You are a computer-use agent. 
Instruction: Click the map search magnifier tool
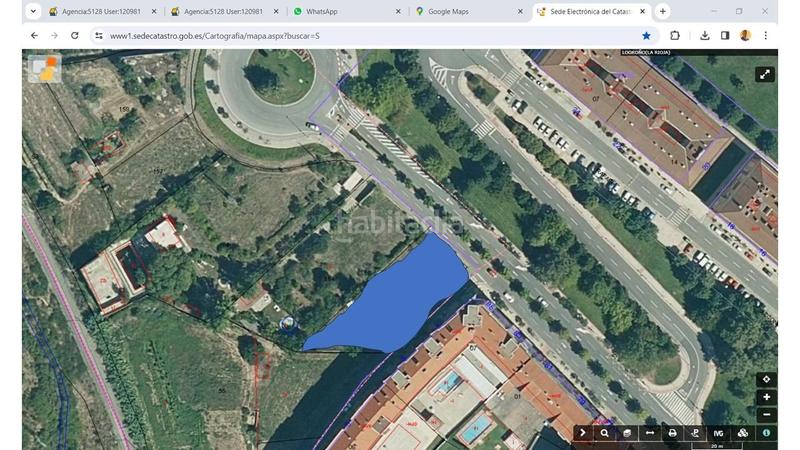coord(605,433)
